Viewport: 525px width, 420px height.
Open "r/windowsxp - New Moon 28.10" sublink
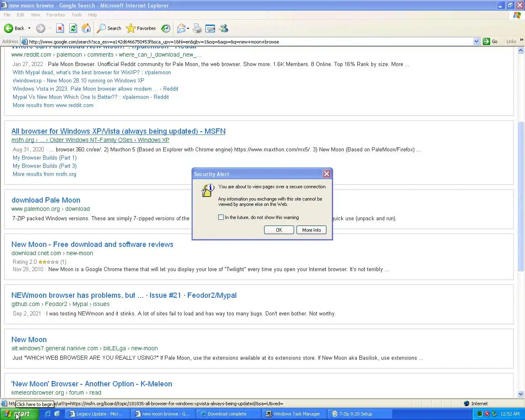78,80
